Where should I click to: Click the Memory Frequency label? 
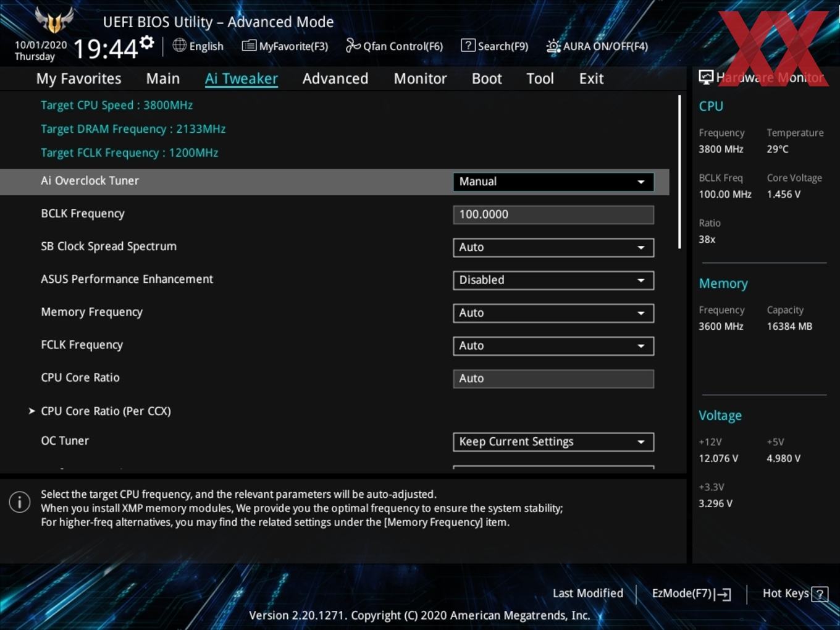click(91, 312)
